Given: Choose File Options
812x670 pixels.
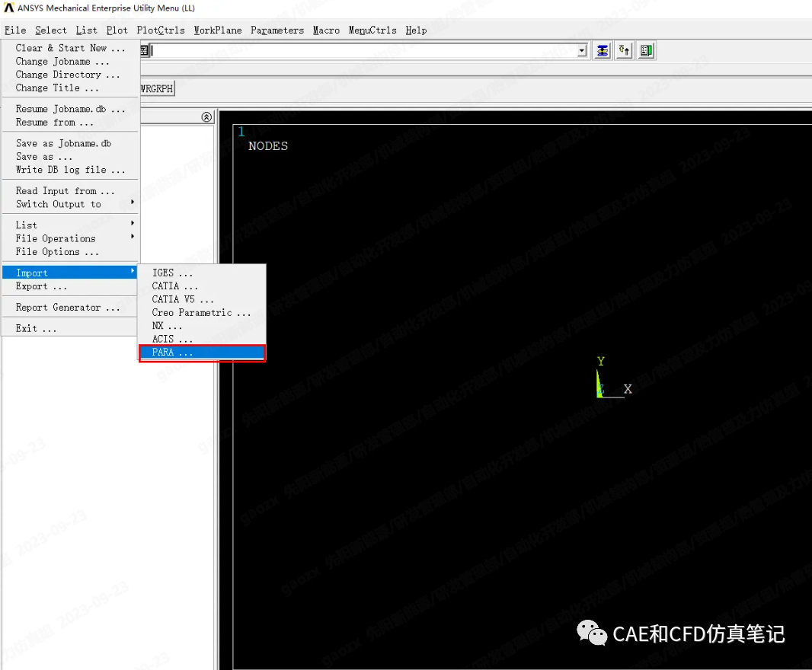Looking at the screenshot, I should point(70,252).
